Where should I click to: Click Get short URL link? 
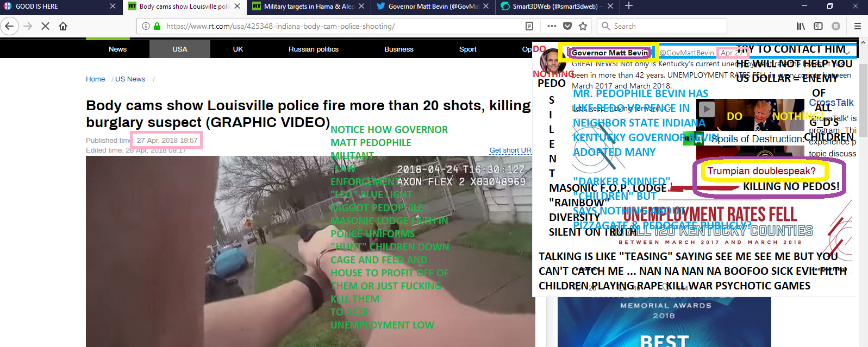pos(510,150)
